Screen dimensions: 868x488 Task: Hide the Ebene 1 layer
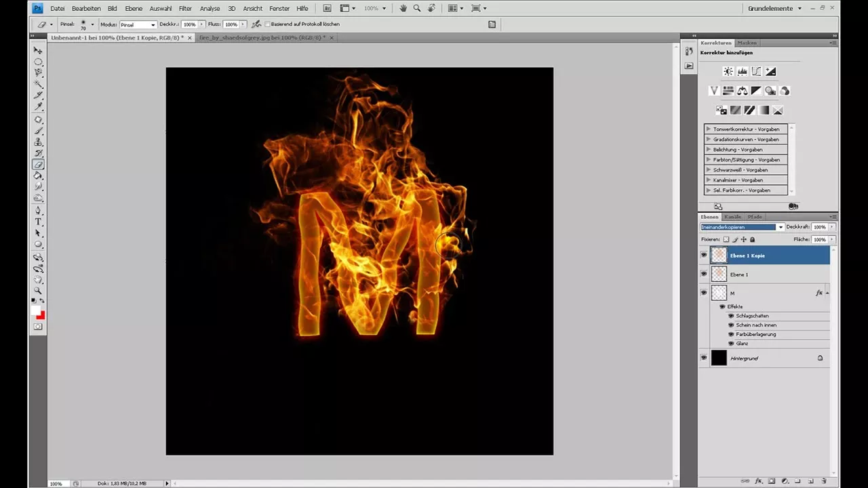704,274
